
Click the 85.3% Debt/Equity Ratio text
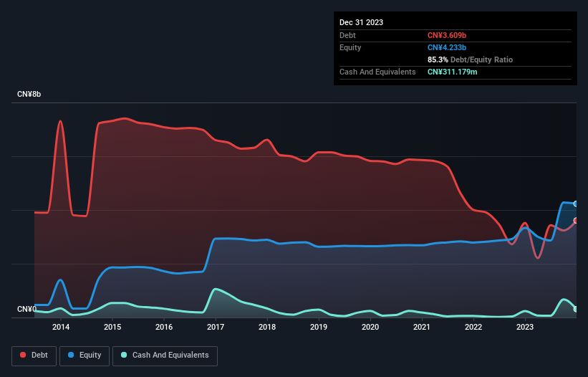tap(470, 59)
